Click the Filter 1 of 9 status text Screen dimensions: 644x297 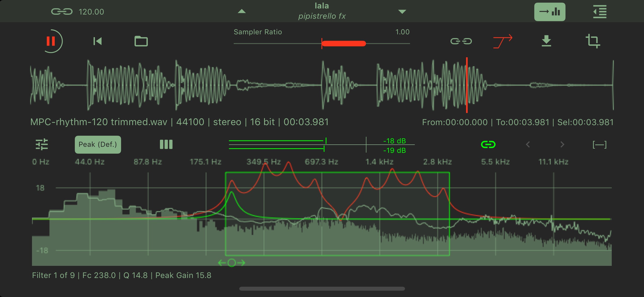pyautogui.click(x=122, y=275)
